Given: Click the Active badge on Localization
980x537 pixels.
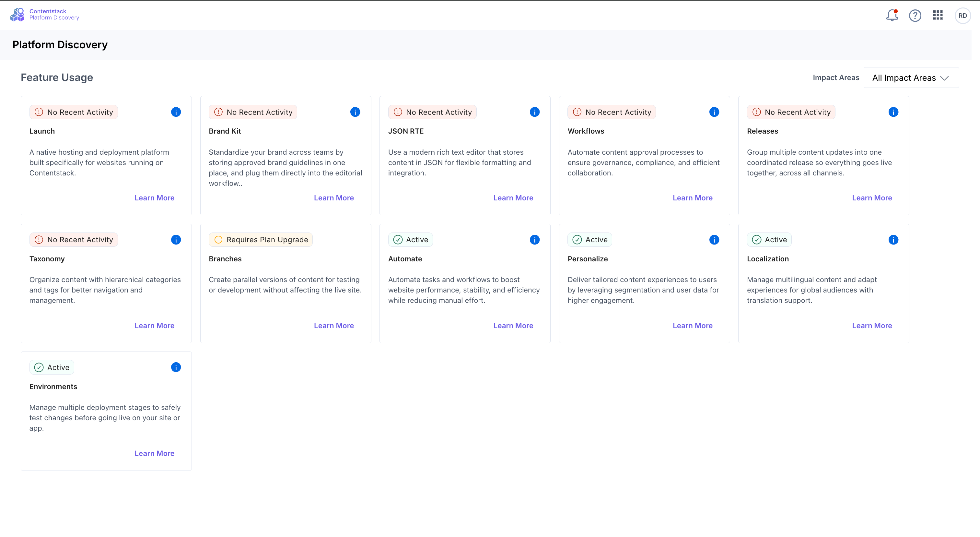Looking at the screenshot, I should tap(769, 240).
